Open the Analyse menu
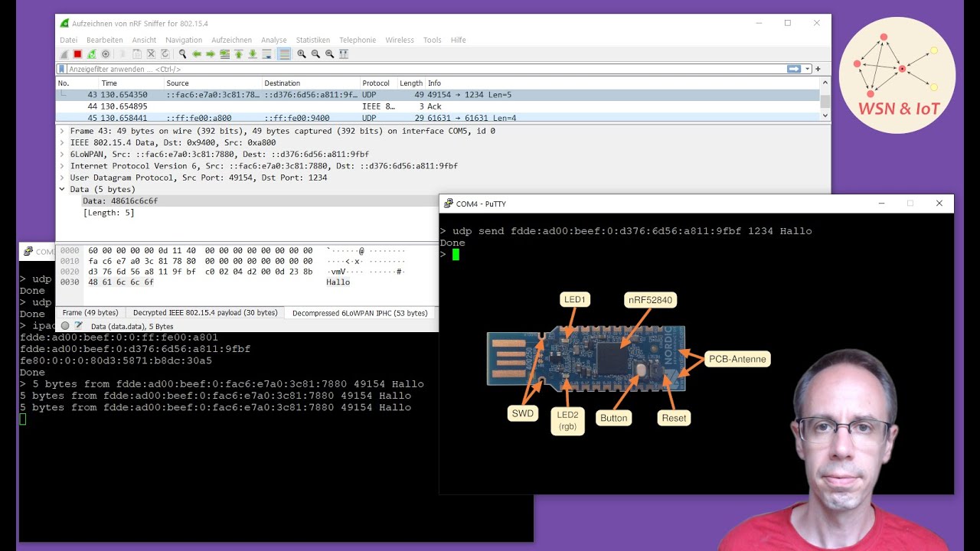The height and width of the screenshot is (551, 980). coord(274,40)
